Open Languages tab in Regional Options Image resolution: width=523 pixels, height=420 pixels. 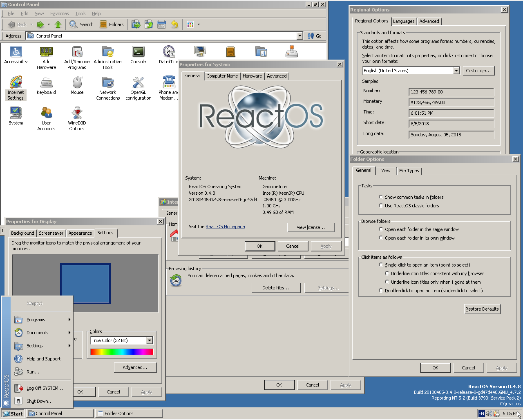404,21
